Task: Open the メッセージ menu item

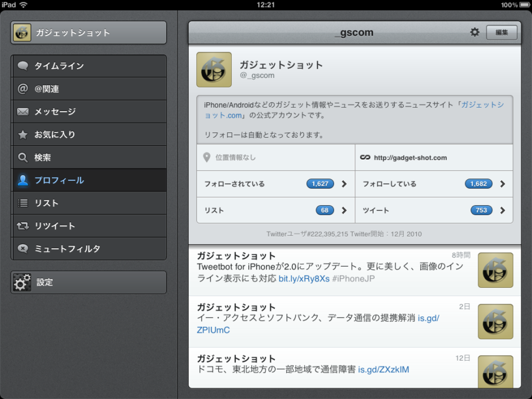Action: (x=89, y=112)
